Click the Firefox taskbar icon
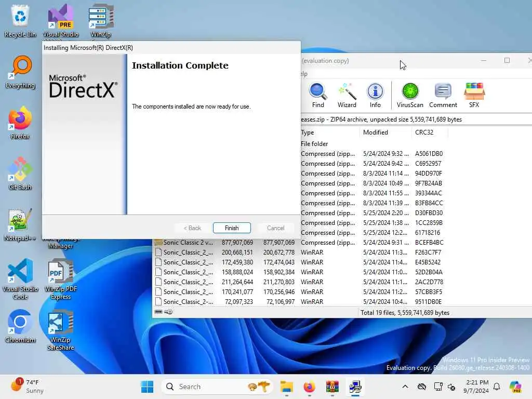The width and height of the screenshot is (532, 399). [x=309, y=387]
